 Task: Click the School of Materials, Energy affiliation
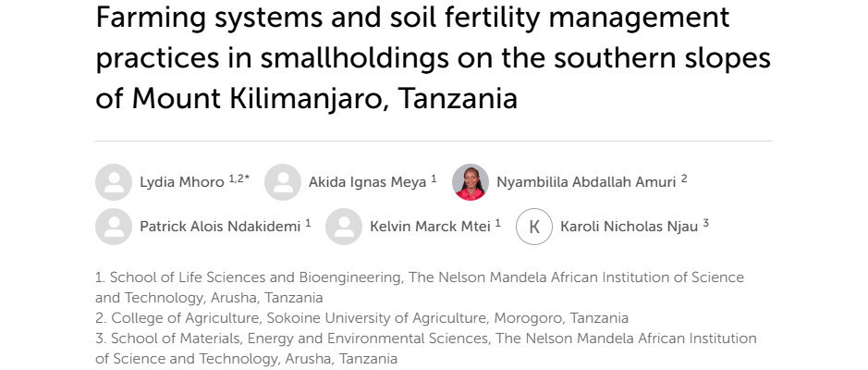(x=426, y=349)
